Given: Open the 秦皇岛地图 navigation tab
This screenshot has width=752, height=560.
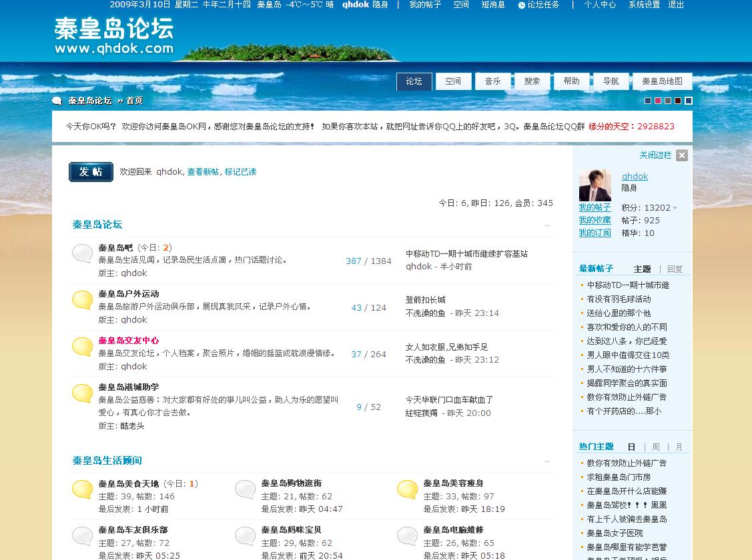Looking at the screenshot, I should 662,81.
